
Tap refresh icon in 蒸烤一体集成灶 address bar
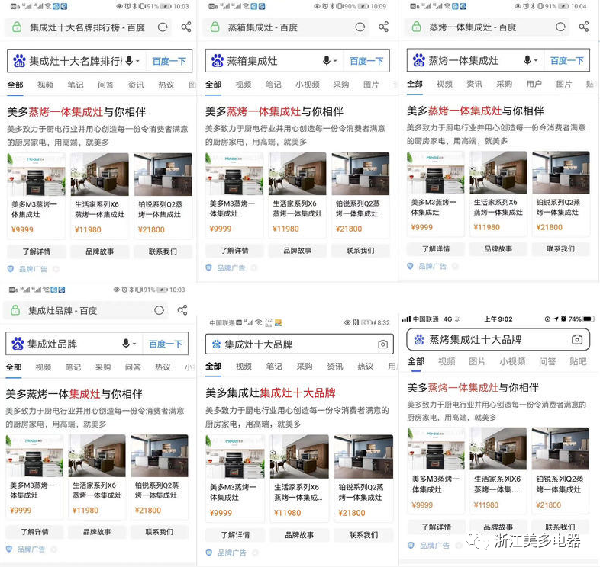coord(560,27)
